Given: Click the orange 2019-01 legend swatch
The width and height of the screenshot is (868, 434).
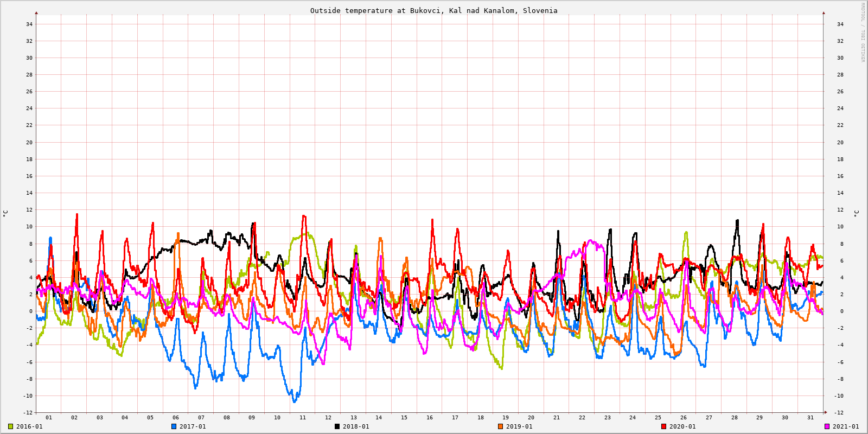Looking at the screenshot, I should 500,426.
